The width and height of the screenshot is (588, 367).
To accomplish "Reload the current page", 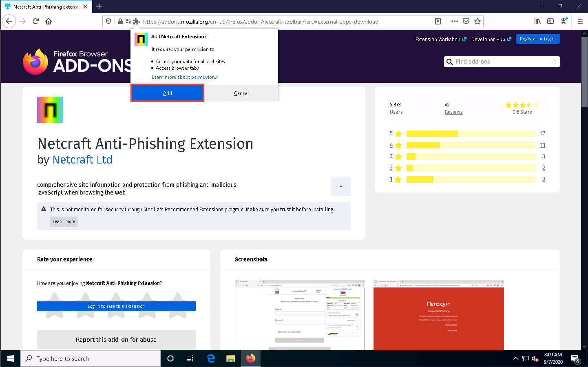I will click(35, 21).
